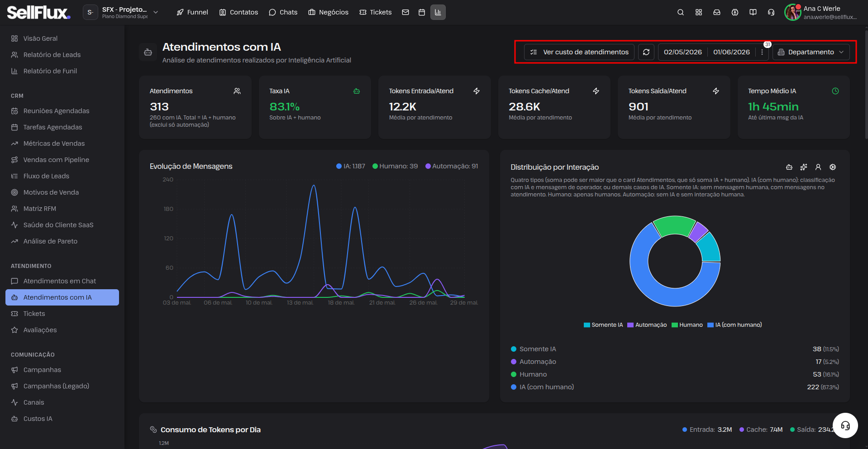Screen dimensions: 868x449
Task: Open date range options three-dot menu
Action: 762,52
